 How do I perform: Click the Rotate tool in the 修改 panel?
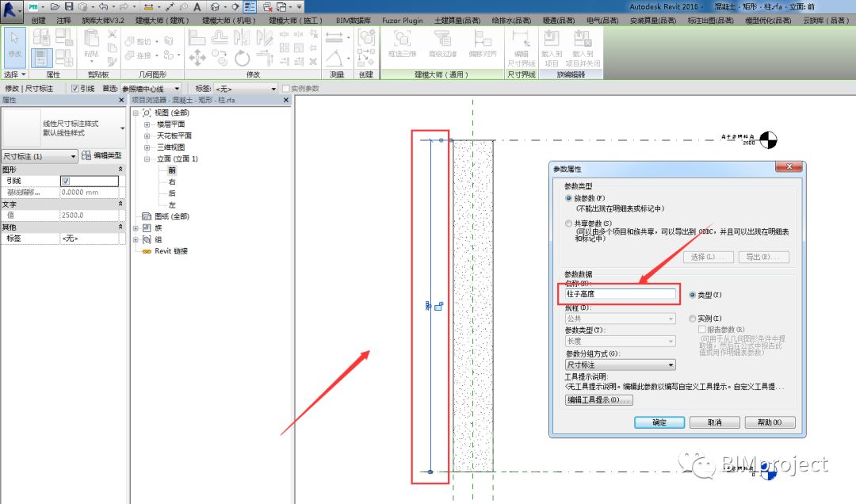(x=242, y=57)
